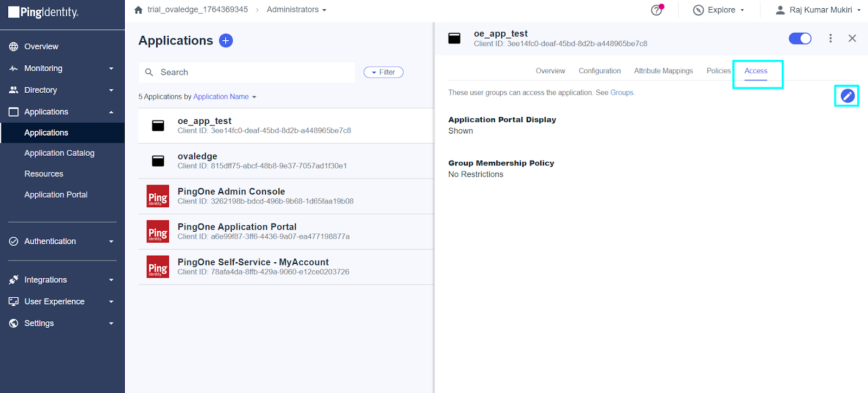Click the home icon in breadcrumb
Screen dimensions: 868x393
pyautogui.click(x=138, y=10)
